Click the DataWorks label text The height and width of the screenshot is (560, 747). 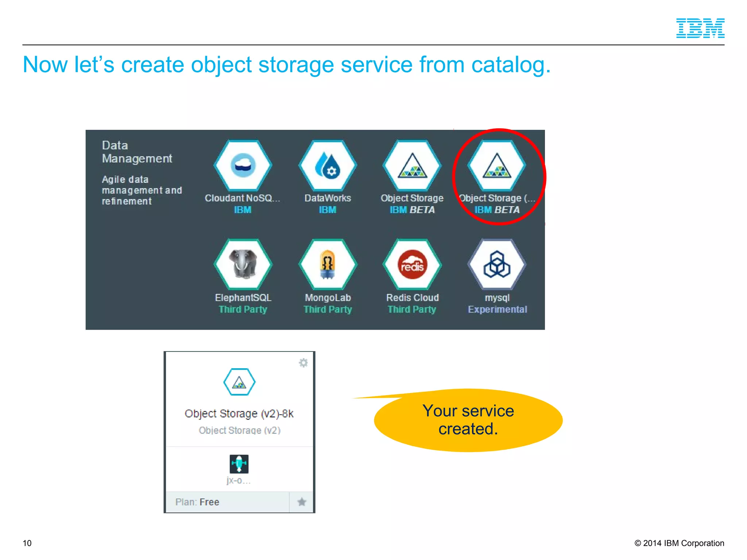[328, 198]
